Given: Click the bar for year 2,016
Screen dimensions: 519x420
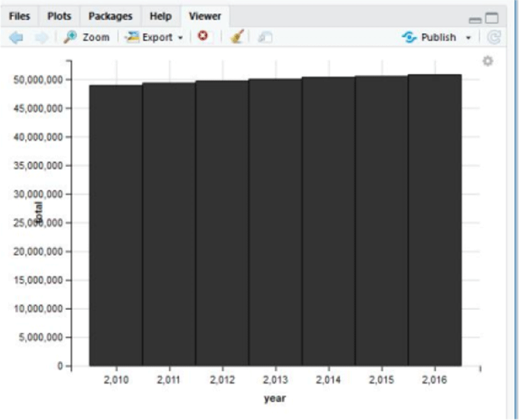Looking at the screenshot, I should (435, 220).
